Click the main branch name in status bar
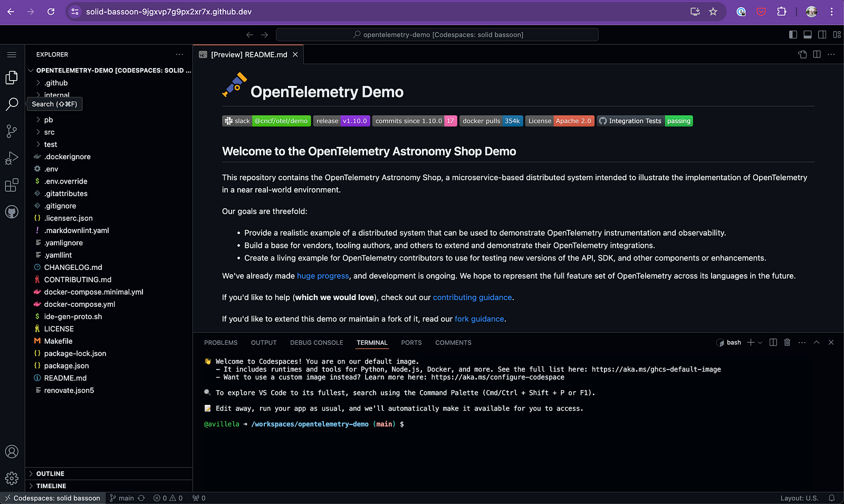The image size is (844, 504). coord(126,498)
